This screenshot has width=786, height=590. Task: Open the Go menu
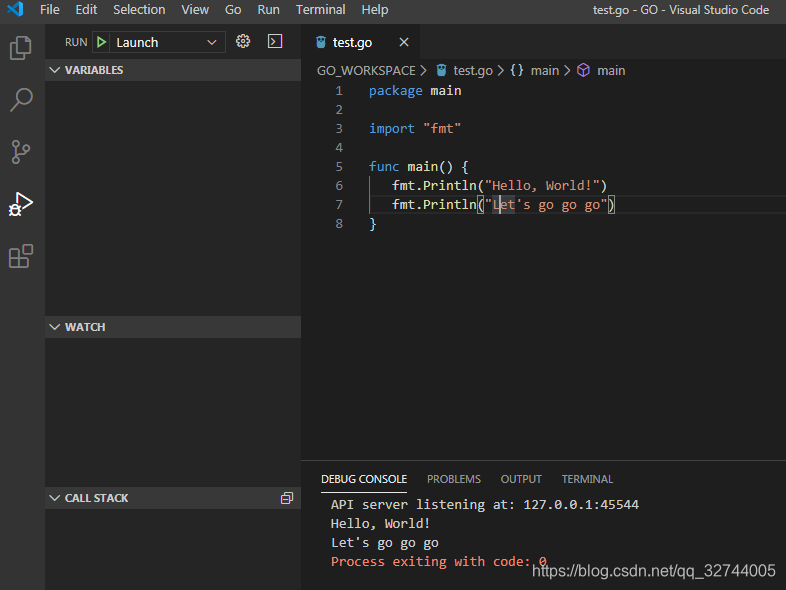coord(233,10)
